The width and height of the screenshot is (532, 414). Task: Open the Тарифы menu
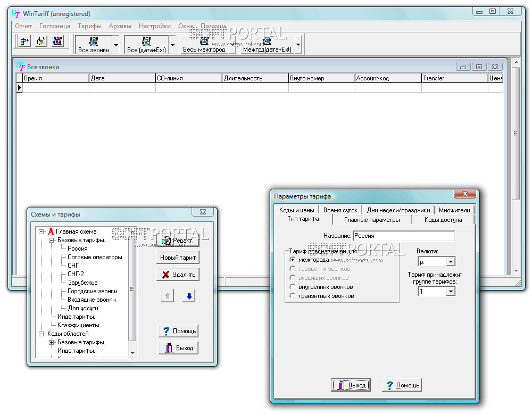tap(89, 26)
